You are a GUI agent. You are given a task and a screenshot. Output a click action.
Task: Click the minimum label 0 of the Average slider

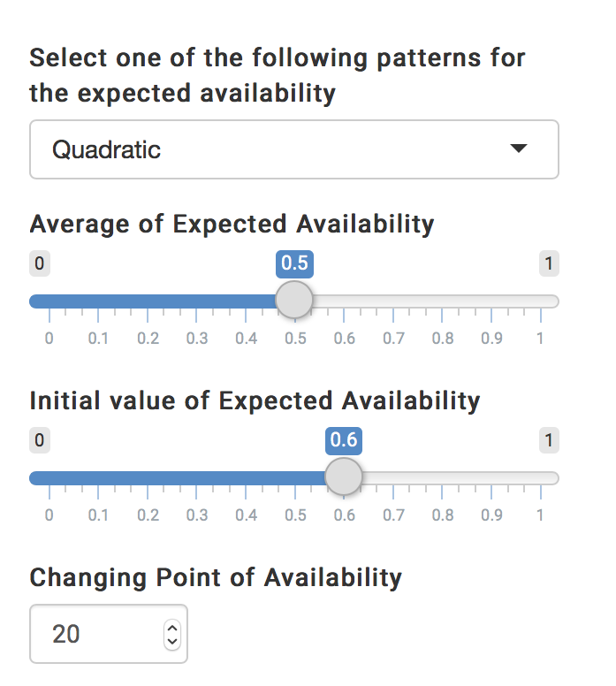[40, 263]
